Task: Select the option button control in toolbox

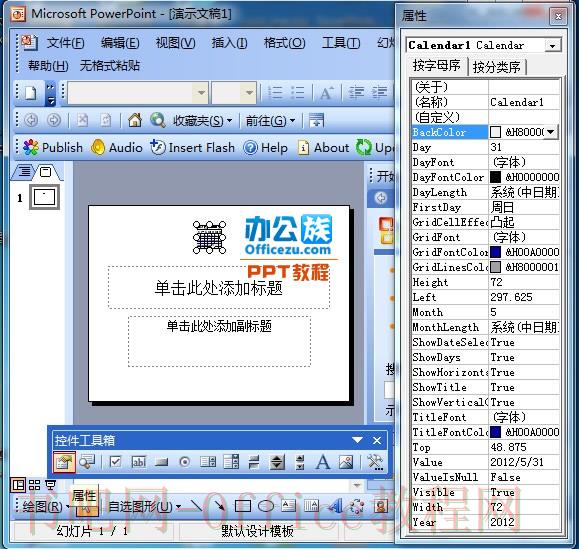Action: point(185,462)
